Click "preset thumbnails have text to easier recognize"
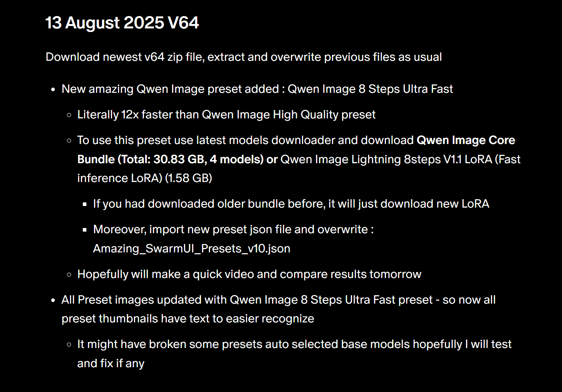This screenshot has height=392, width=562. [x=188, y=319]
